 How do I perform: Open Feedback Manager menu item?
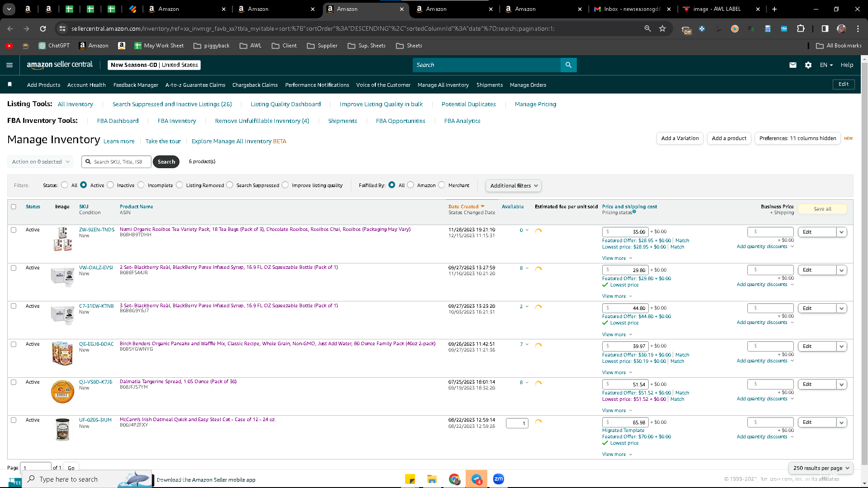(136, 85)
